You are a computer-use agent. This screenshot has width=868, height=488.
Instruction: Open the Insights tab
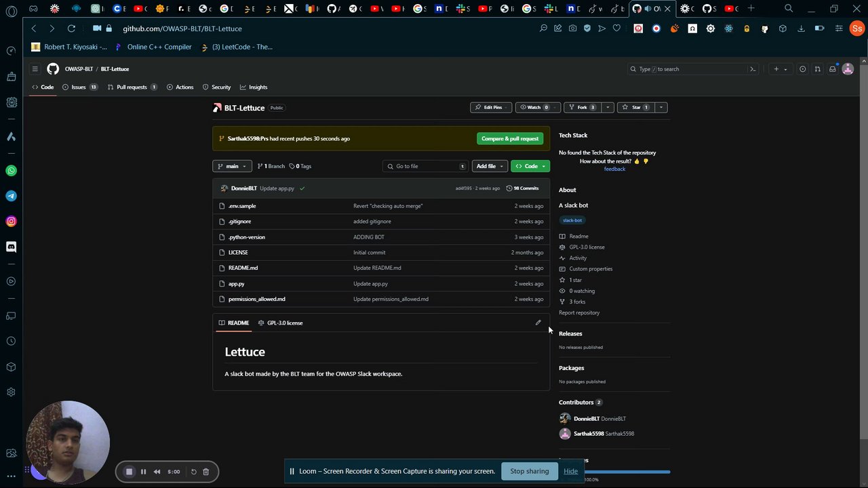click(x=254, y=87)
